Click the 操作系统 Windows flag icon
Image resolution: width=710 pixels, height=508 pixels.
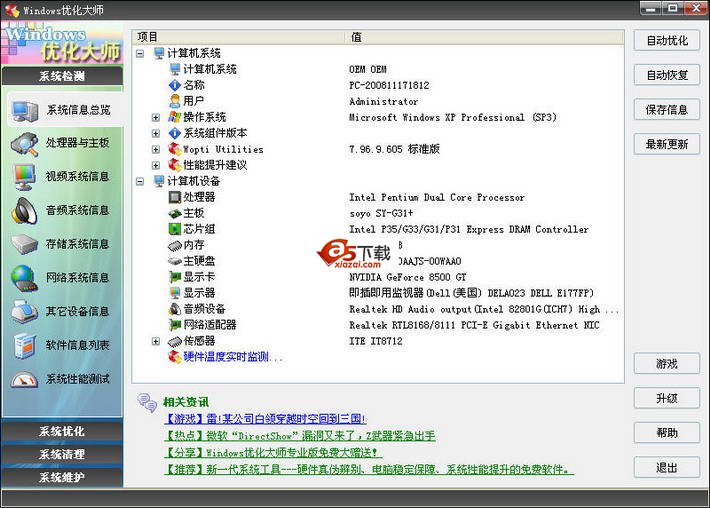[x=174, y=117]
